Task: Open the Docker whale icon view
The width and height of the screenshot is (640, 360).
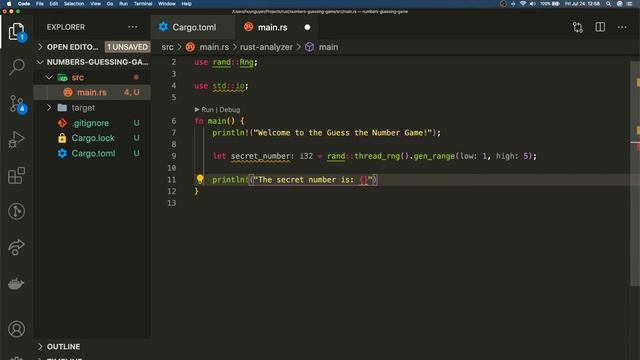Action: (16, 283)
